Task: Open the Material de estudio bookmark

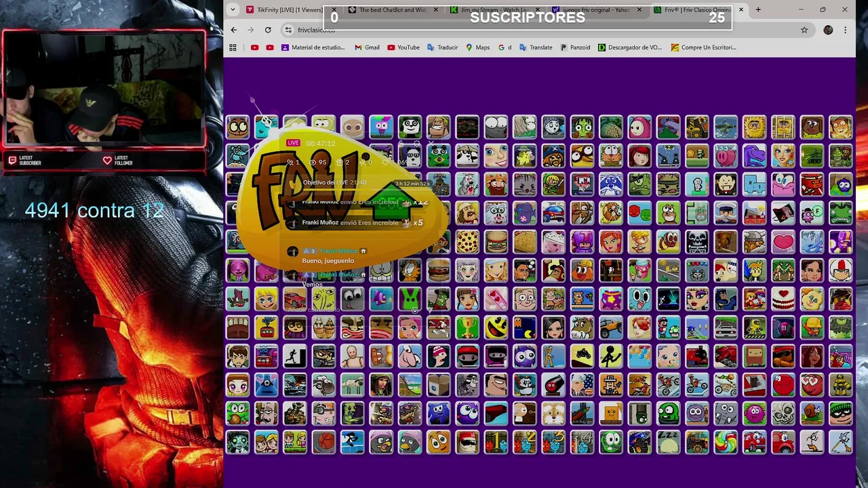Action: [x=313, y=47]
